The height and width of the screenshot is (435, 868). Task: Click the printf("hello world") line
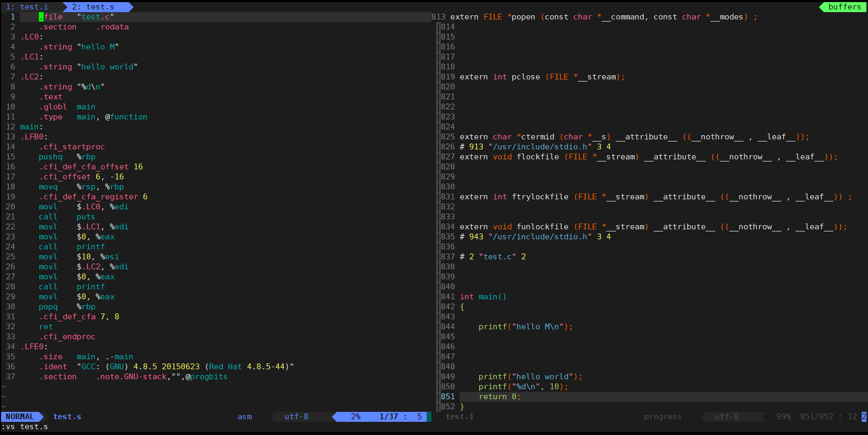[531, 377]
